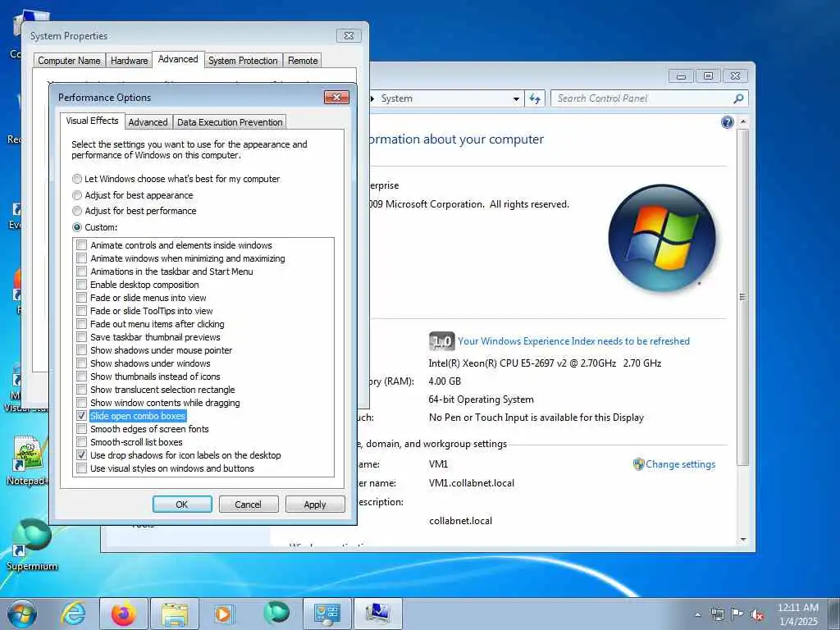Enable Smooth edges of screen fonts
The height and width of the screenshot is (630, 840).
coord(81,429)
